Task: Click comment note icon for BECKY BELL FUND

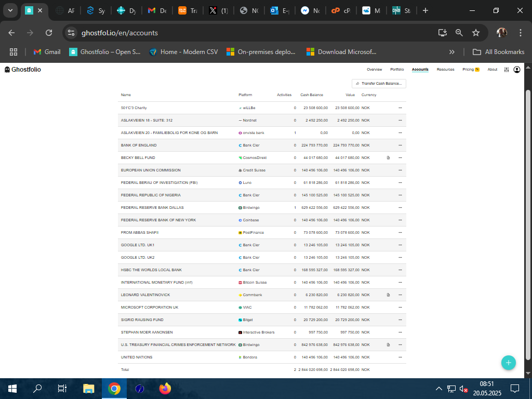Action: tap(388, 158)
